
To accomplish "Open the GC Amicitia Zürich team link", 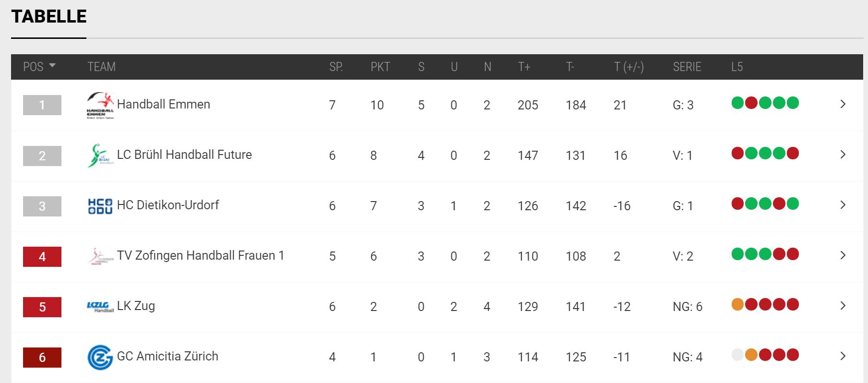I will [168, 356].
